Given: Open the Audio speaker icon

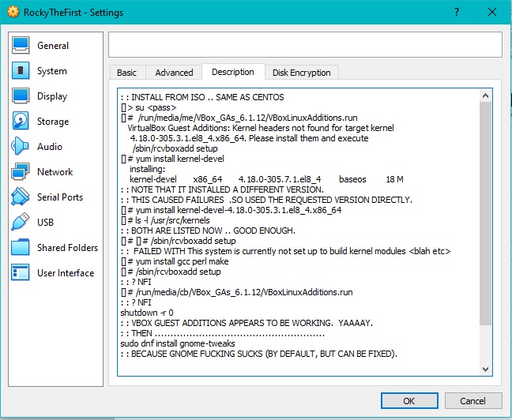Looking at the screenshot, I should coord(21,146).
